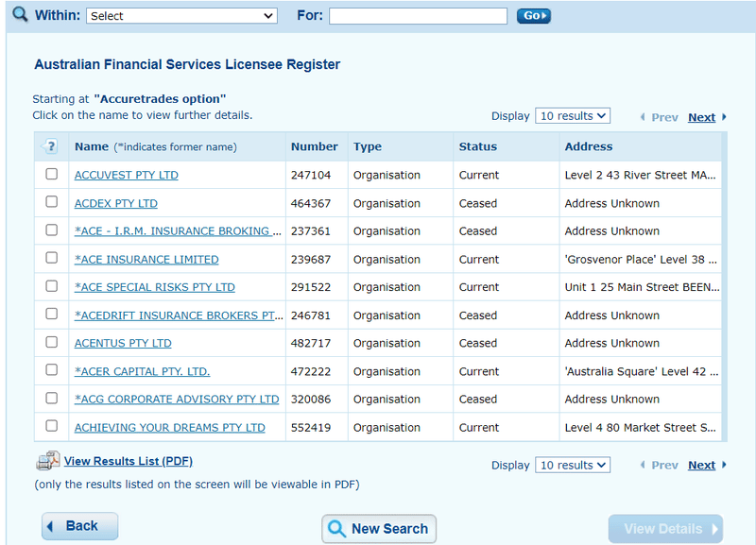The width and height of the screenshot is (756, 545).
Task: Click licence number 246781
Action: (311, 315)
